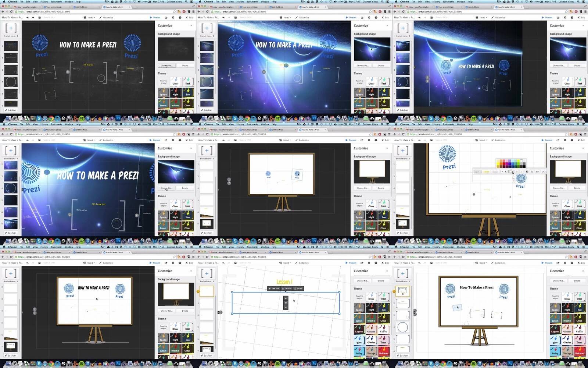Viewport: 588px width, 368px height.
Task: Apply the Space theme in the 17:46 screenshot
Action: [x=164, y=92]
